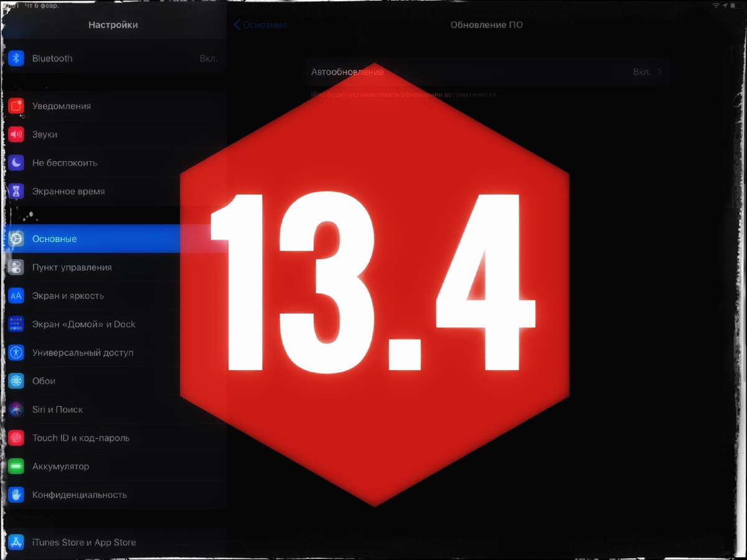
Task: Click the Siri и Поиск icon
Action: pos(16,409)
